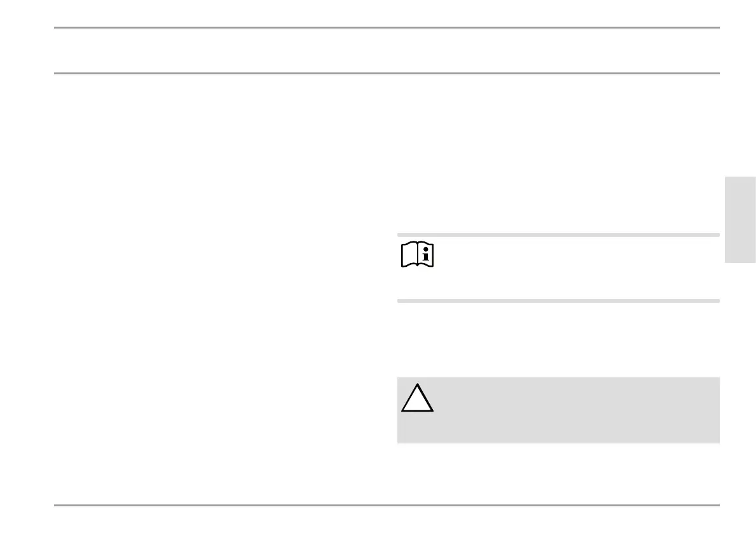Image resolution: width=756 pixels, height=533 pixels.
Task: Click the white interior of the warning triangle
Action: coord(418,403)
